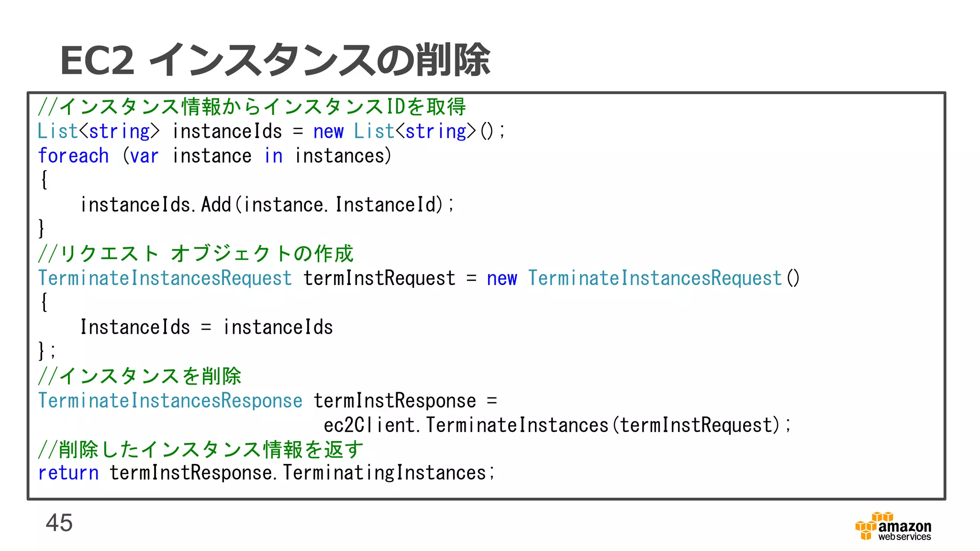This screenshot has height=551, width=980.
Task: Click the TerminateInstancesRequest termInstRequest line
Action: (x=419, y=278)
